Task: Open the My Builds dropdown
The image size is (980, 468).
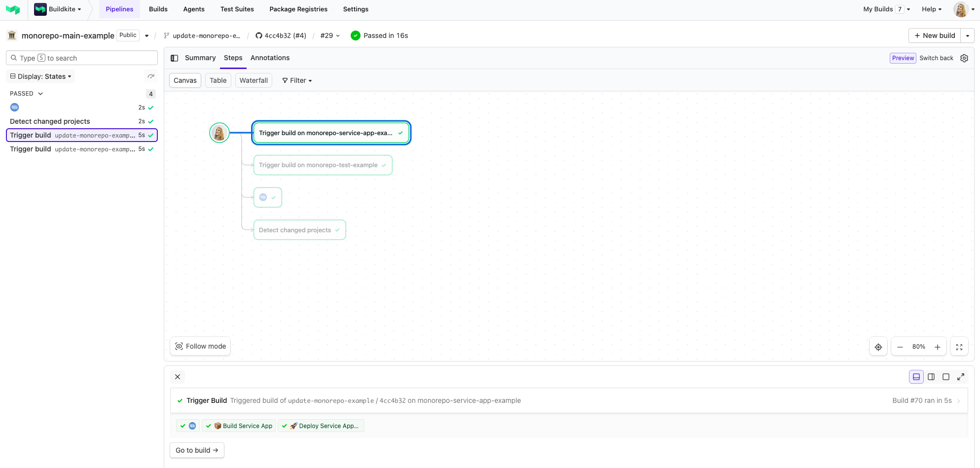Action: coord(886,9)
